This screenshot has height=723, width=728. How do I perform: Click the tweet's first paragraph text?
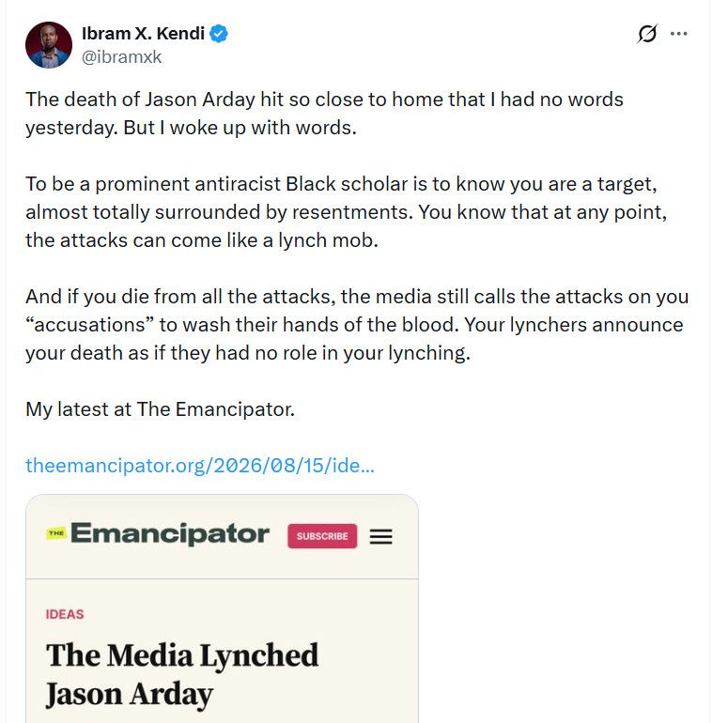coord(324,114)
